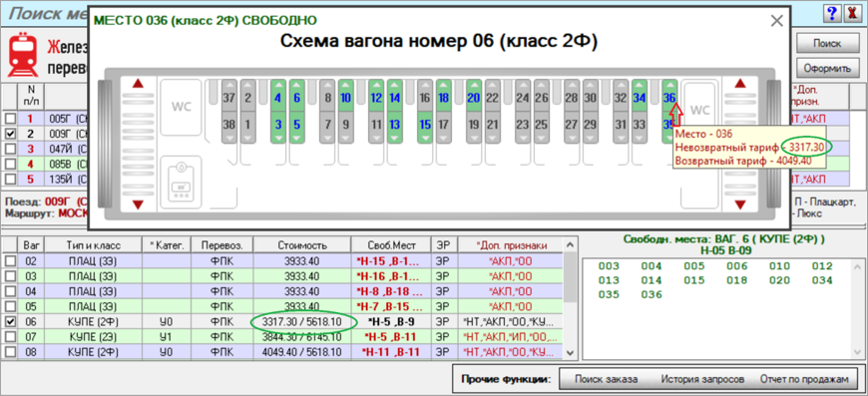Click the Поиск button
The image size is (868, 396).
coord(826,43)
